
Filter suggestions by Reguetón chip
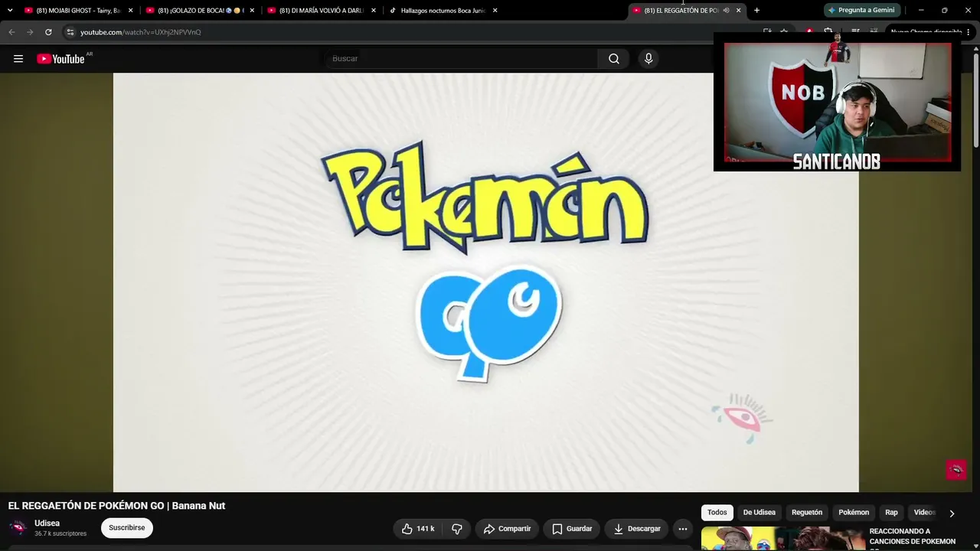click(x=807, y=513)
